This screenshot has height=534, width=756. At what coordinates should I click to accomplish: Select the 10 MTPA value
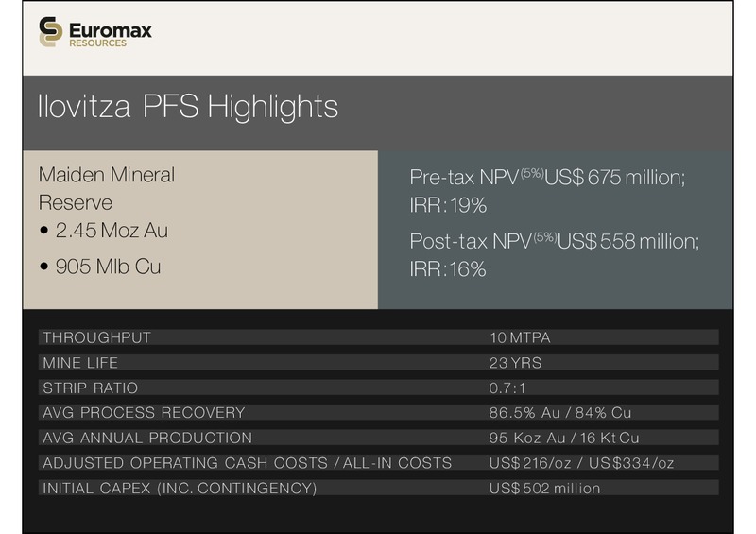tap(520, 337)
